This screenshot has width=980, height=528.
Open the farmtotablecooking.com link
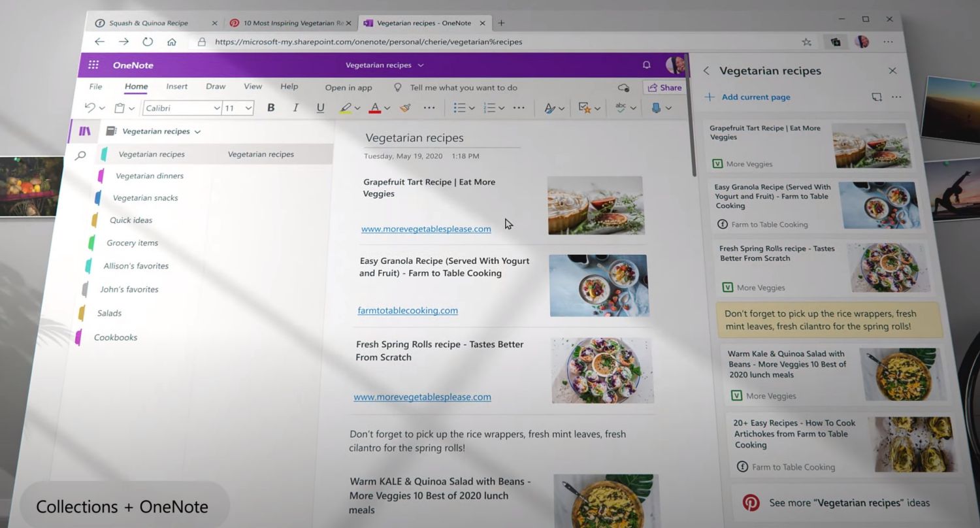pyautogui.click(x=408, y=310)
